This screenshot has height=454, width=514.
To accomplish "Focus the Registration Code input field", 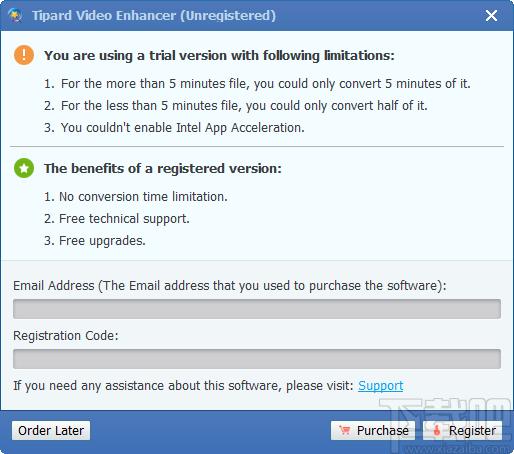I will (x=257, y=359).
